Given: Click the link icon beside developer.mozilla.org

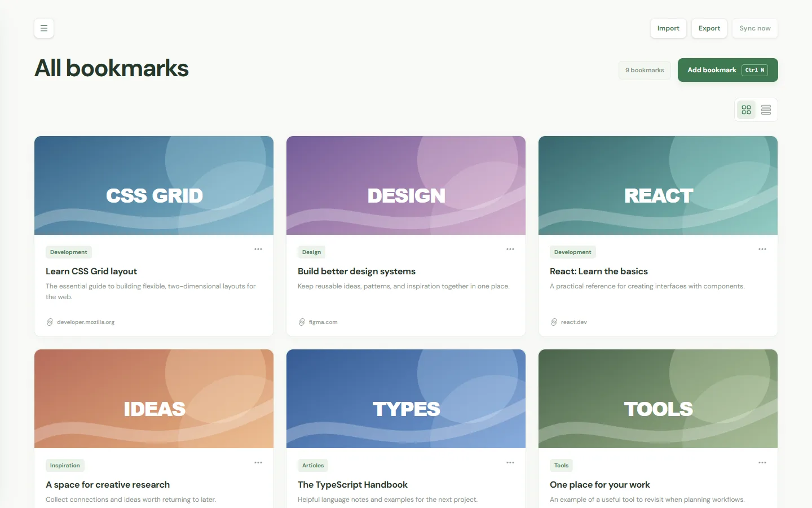Looking at the screenshot, I should click(x=50, y=322).
